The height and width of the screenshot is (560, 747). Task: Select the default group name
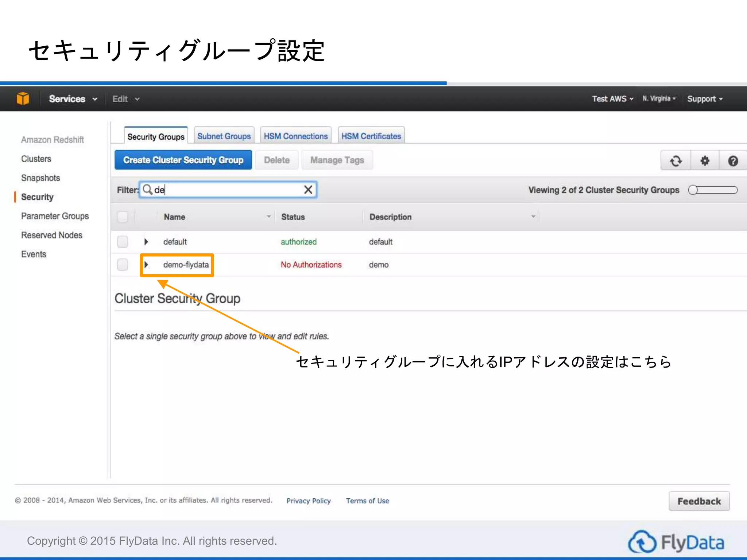point(175,242)
